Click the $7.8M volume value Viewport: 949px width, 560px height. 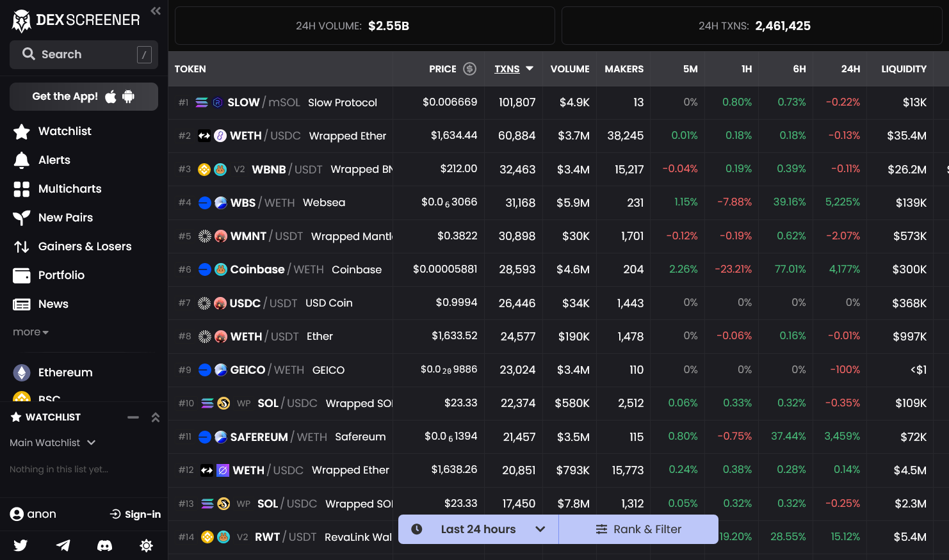tap(574, 504)
